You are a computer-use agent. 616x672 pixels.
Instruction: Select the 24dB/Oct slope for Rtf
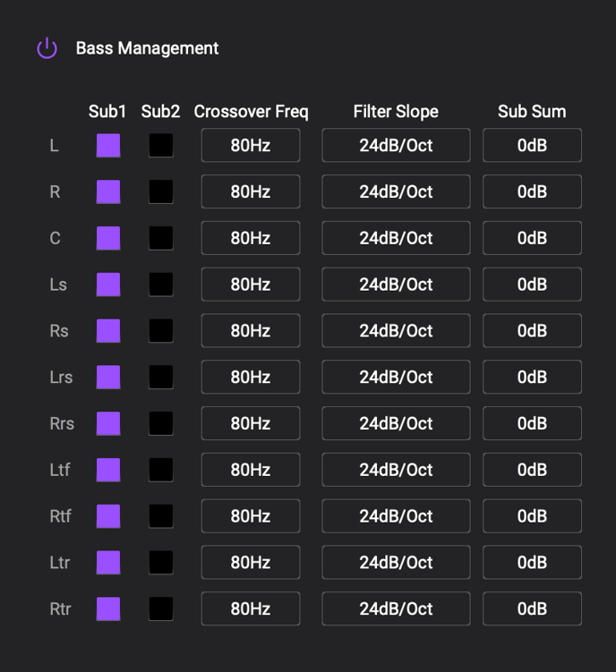[x=396, y=516]
